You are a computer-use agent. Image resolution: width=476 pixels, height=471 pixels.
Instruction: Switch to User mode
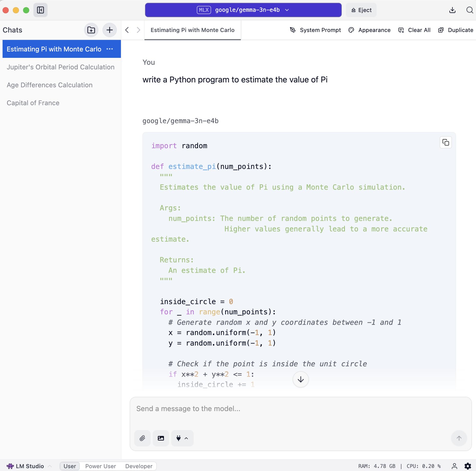70,466
